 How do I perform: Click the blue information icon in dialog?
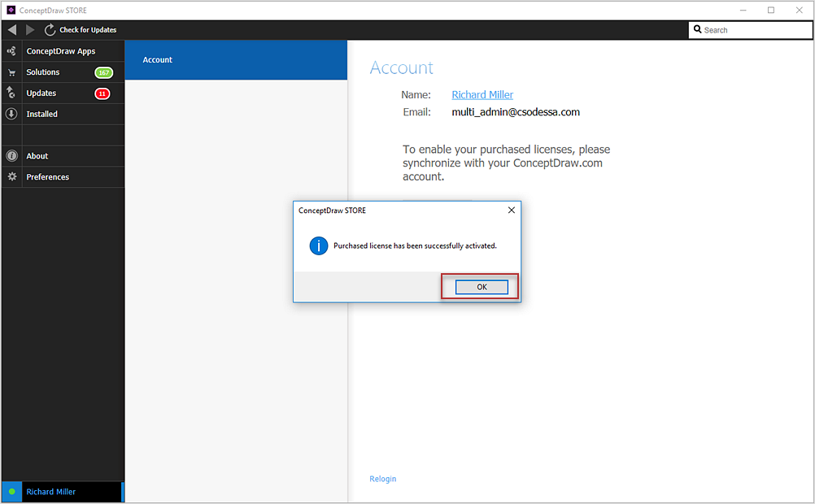[x=319, y=245]
